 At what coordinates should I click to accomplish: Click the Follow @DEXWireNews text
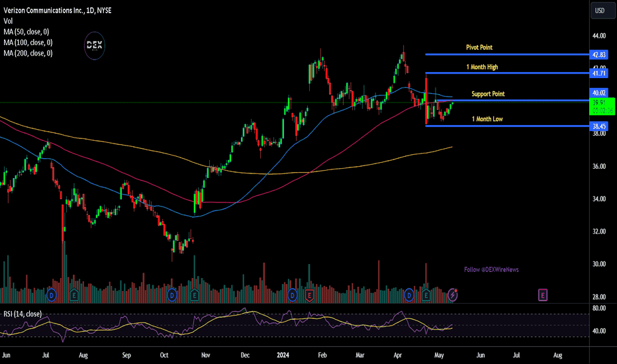tap(491, 269)
